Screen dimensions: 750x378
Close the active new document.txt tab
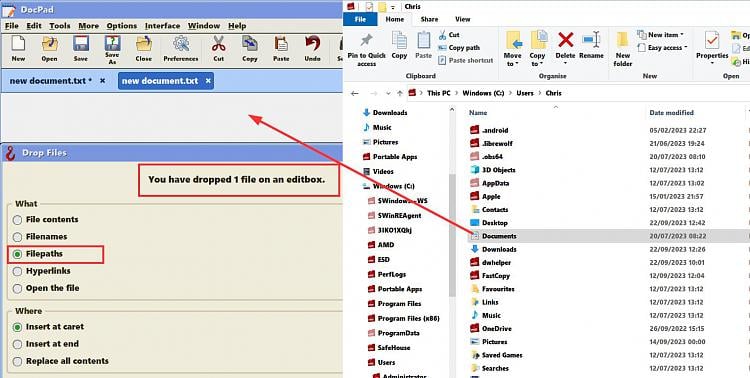(208, 81)
